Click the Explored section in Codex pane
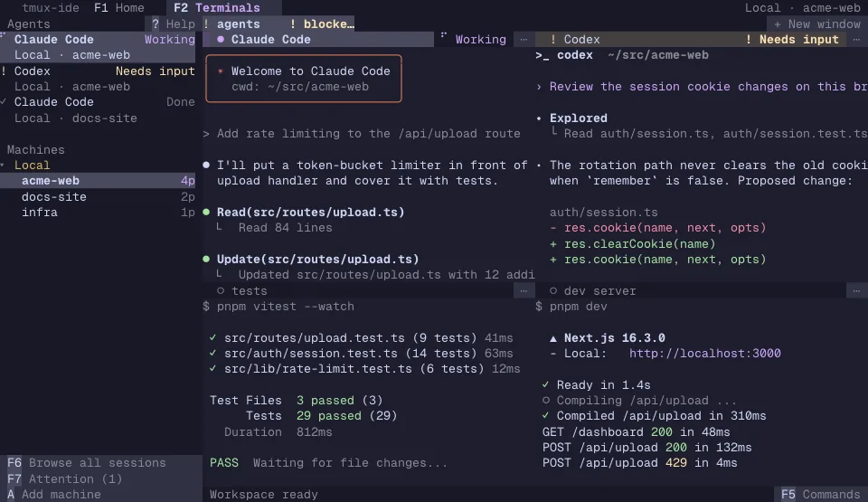This screenshot has width=868, height=502. pyautogui.click(x=578, y=118)
